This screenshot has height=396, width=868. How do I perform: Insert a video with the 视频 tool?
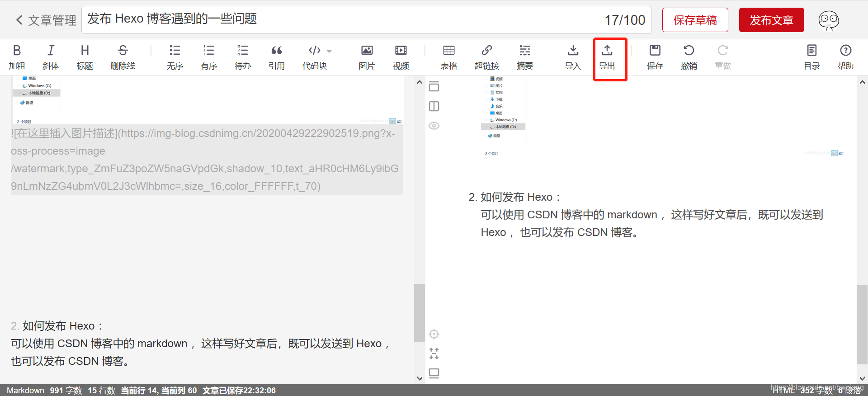click(401, 57)
